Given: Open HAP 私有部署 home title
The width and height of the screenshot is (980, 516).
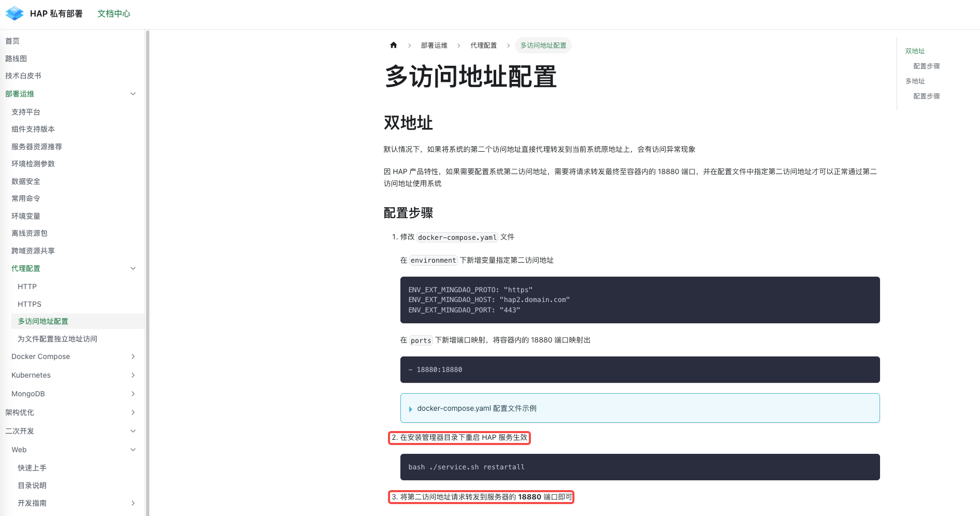Looking at the screenshot, I should pyautogui.click(x=56, y=13).
